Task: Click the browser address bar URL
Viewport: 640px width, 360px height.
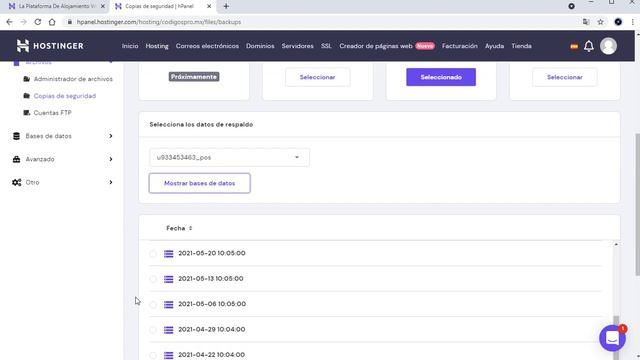Action: [159, 22]
